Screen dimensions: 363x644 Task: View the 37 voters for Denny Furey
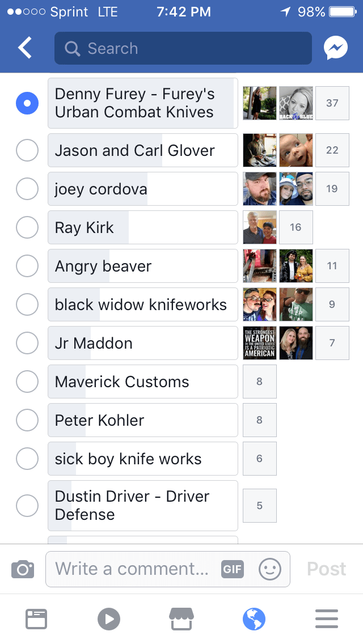(332, 103)
